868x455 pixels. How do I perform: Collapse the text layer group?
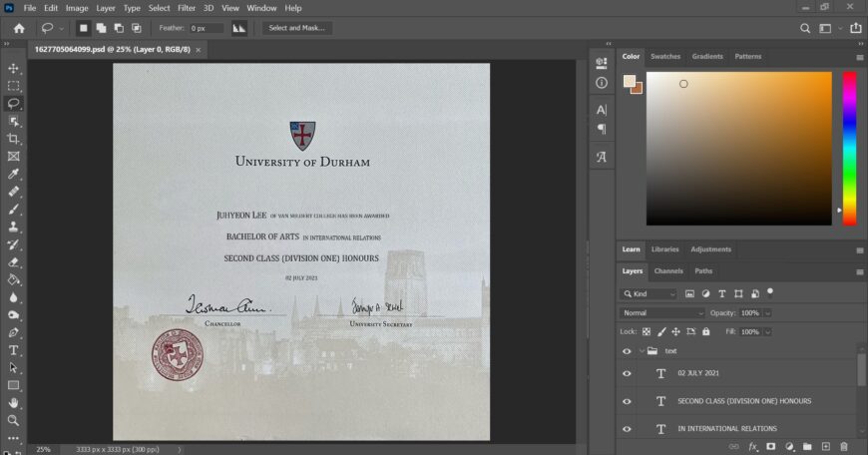[x=642, y=351]
